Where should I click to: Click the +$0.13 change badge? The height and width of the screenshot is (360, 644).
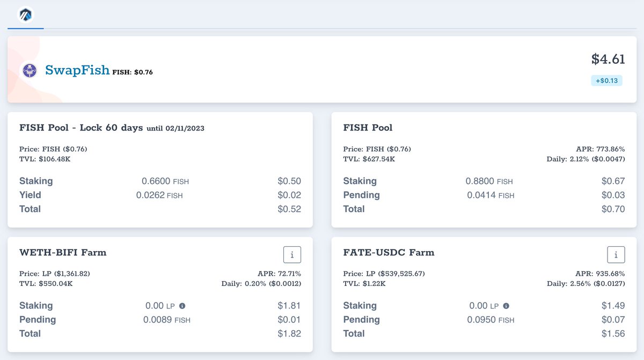[607, 80]
